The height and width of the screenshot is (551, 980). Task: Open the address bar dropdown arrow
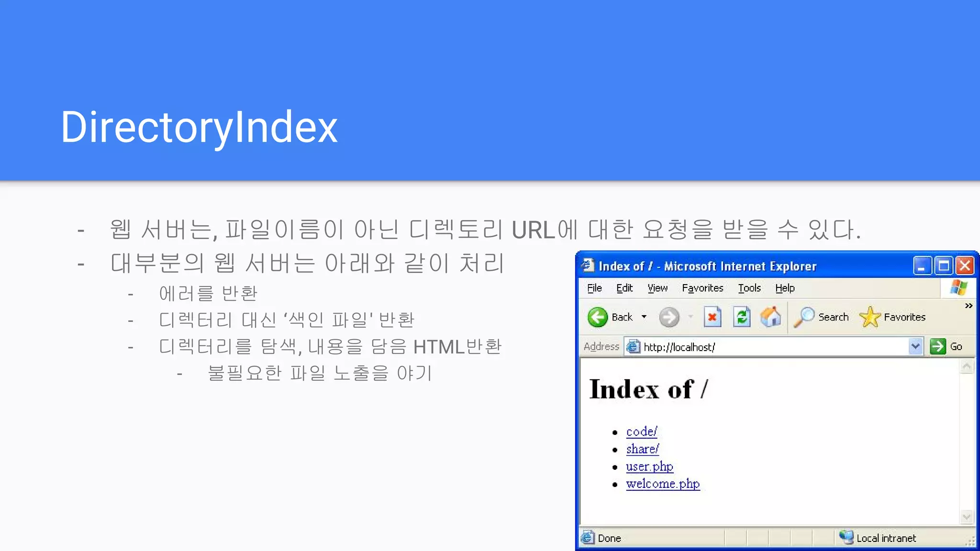coord(915,346)
